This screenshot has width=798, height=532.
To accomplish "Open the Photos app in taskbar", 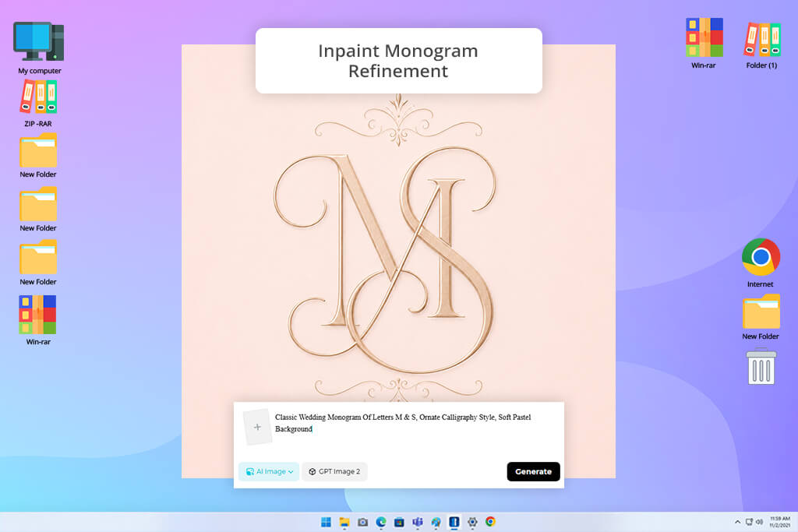I will point(436,522).
